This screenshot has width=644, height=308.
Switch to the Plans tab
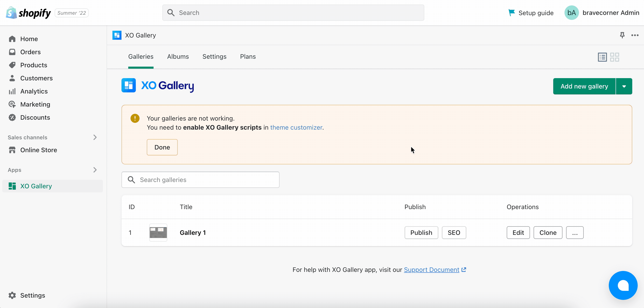(248, 56)
